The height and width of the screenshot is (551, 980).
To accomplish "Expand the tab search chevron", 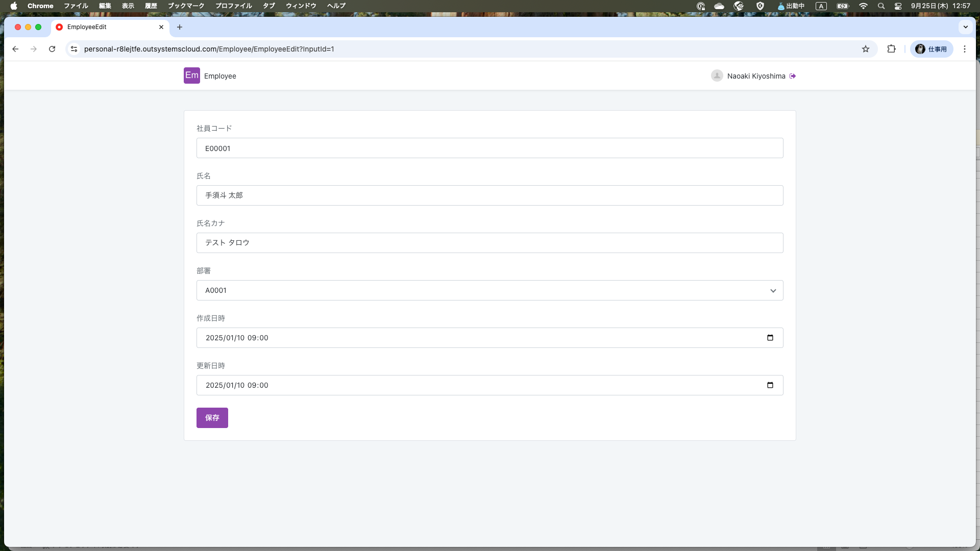I will click(965, 27).
